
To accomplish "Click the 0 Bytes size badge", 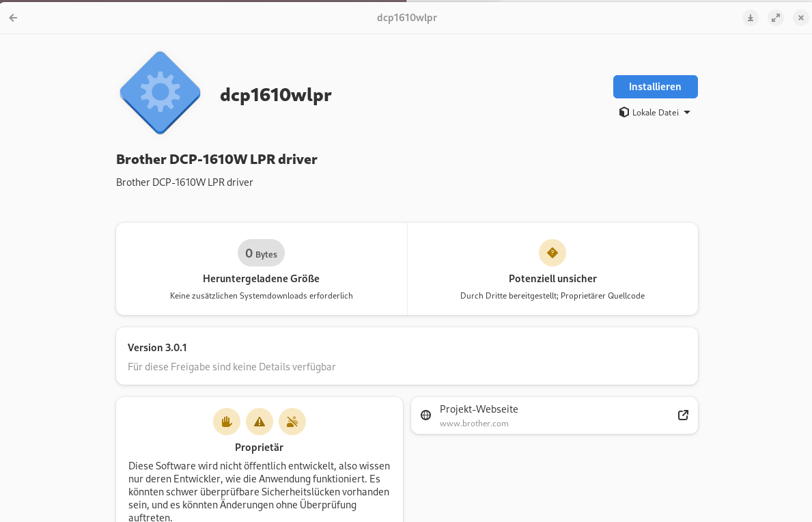I will [x=261, y=253].
